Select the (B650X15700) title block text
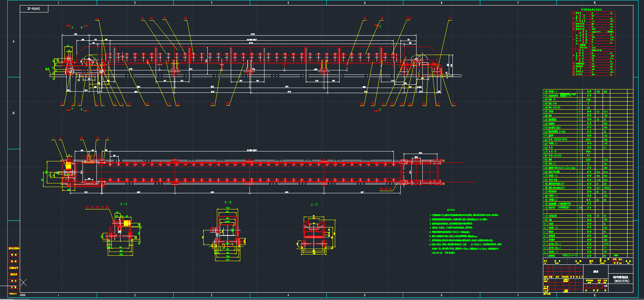The width and height of the screenshot is (644, 300). click(x=622, y=281)
